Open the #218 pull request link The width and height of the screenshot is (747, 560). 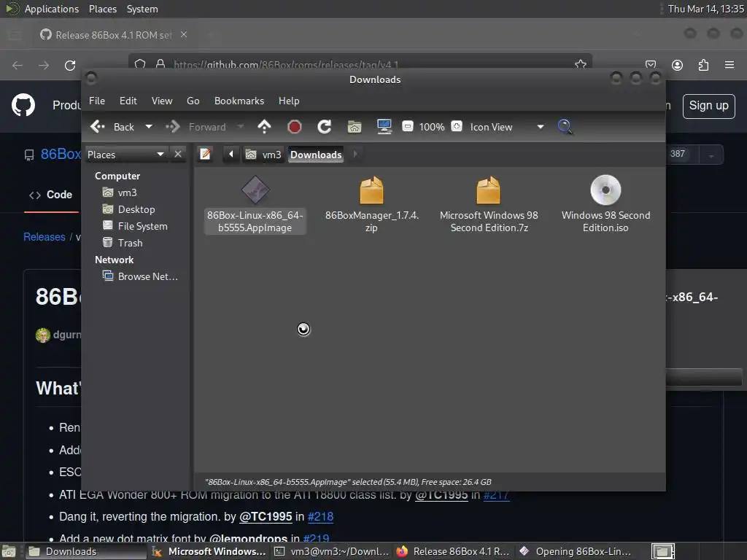point(321,517)
